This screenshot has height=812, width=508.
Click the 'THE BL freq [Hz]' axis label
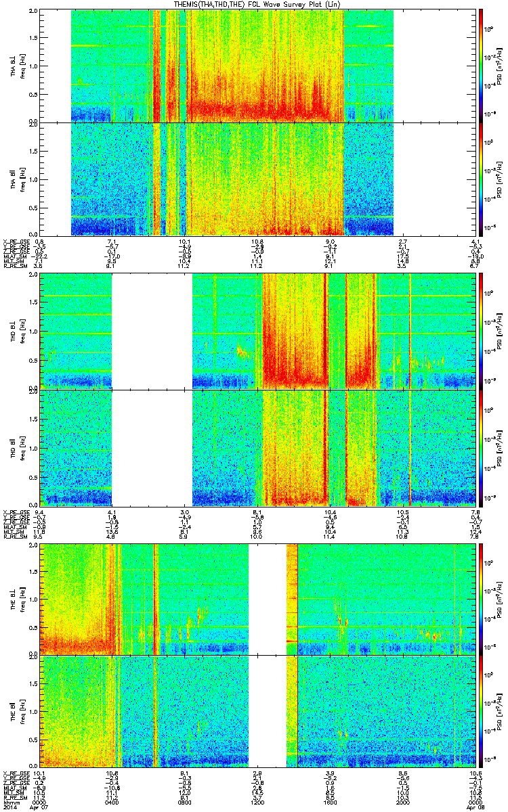click(x=17, y=599)
